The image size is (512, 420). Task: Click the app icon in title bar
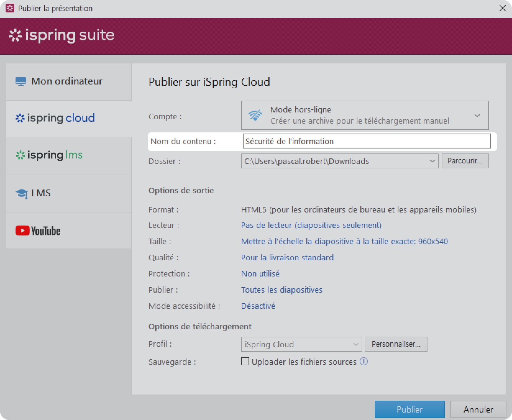10,8
